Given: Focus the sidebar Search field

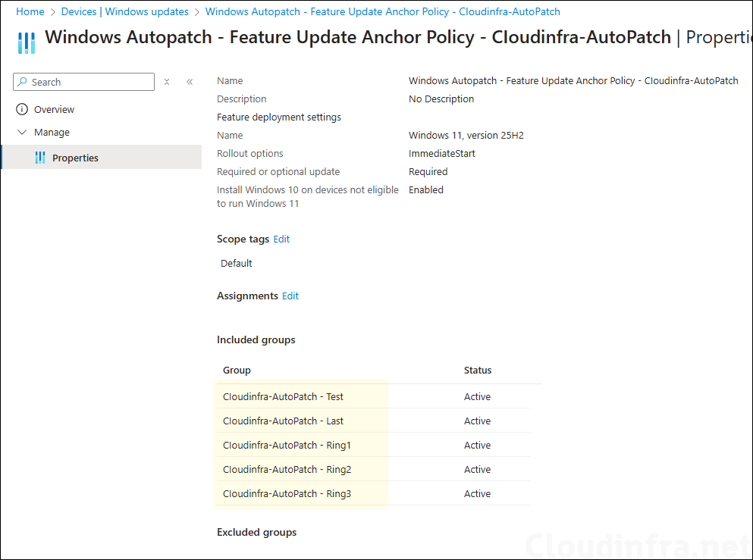Looking at the screenshot, I should [x=89, y=82].
